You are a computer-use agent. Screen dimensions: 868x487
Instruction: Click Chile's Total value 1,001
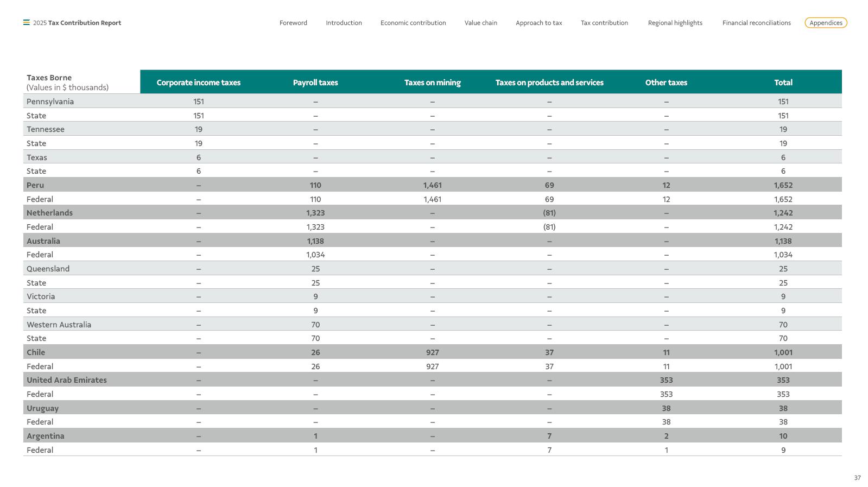(783, 352)
